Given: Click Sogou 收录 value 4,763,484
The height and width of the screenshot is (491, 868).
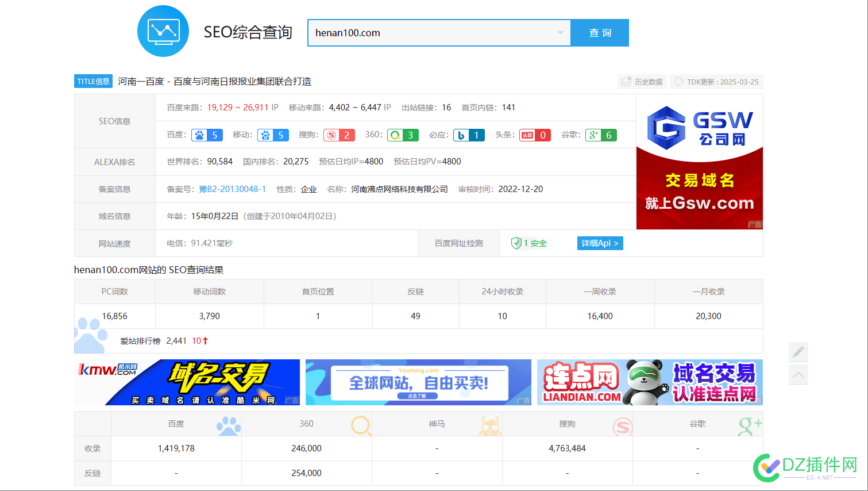Looking at the screenshot, I should tap(567, 448).
